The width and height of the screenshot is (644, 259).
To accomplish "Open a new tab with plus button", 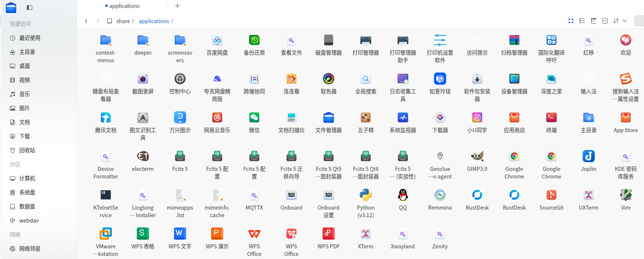I will point(177,6).
